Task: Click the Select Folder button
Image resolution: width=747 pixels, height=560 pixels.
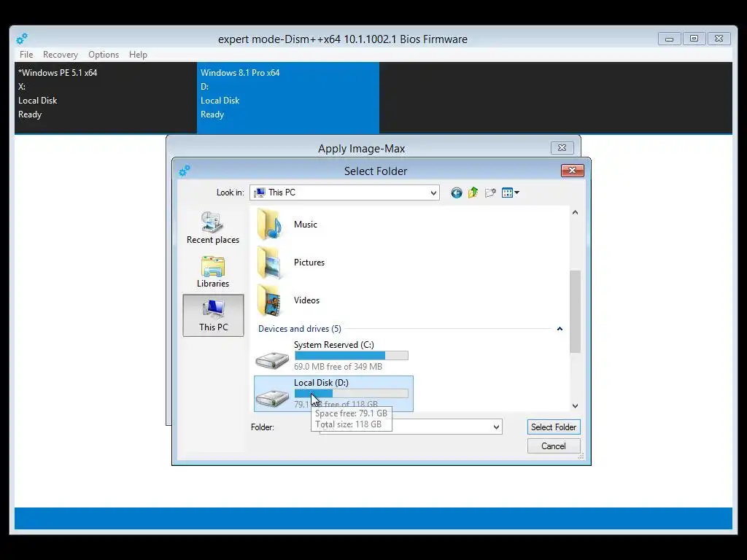Action: pyautogui.click(x=554, y=427)
